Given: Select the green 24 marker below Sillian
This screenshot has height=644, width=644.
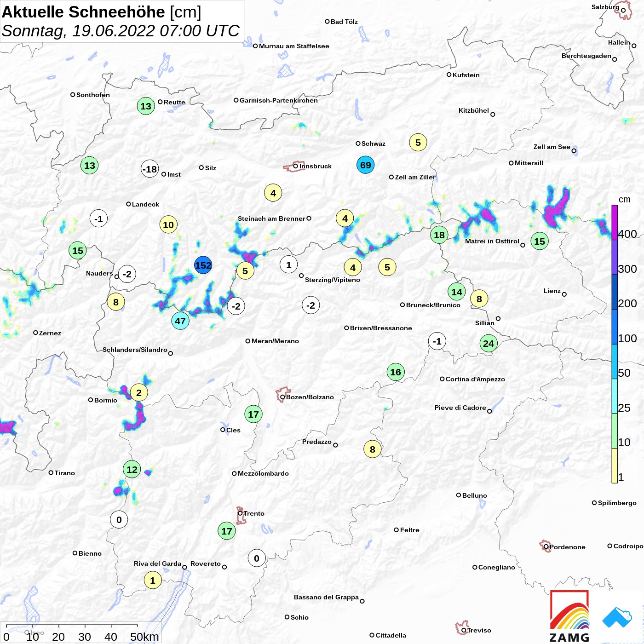Looking at the screenshot, I should tap(489, 343).
